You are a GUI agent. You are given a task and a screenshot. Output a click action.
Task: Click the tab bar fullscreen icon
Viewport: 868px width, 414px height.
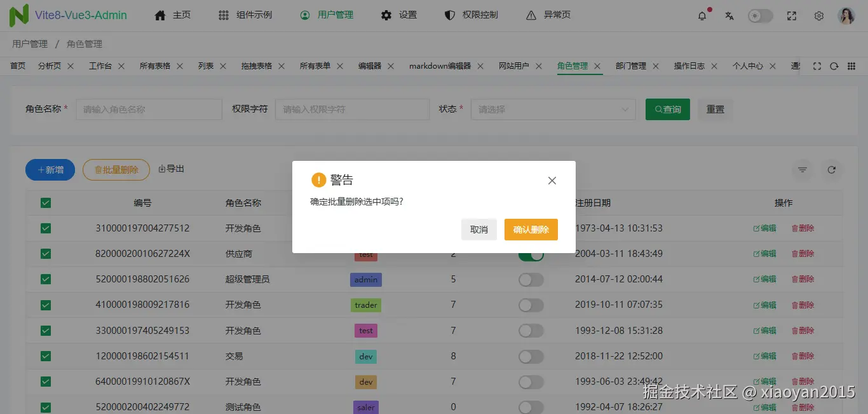[817, 66]
